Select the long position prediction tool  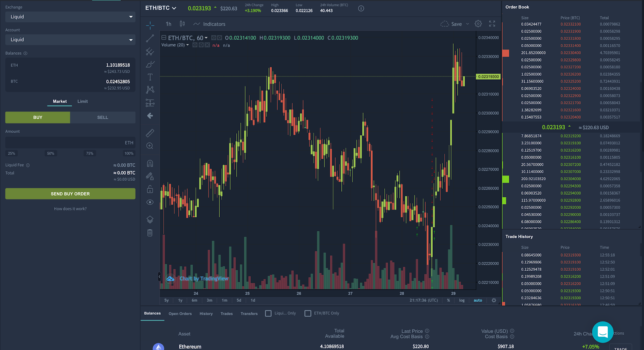[150, 103]
